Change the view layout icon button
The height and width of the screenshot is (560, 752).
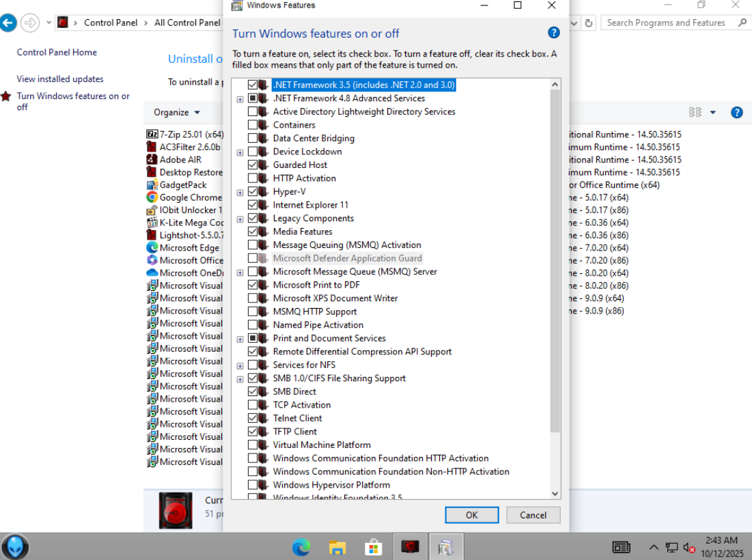pyautogui.click(x=695, y=112)
